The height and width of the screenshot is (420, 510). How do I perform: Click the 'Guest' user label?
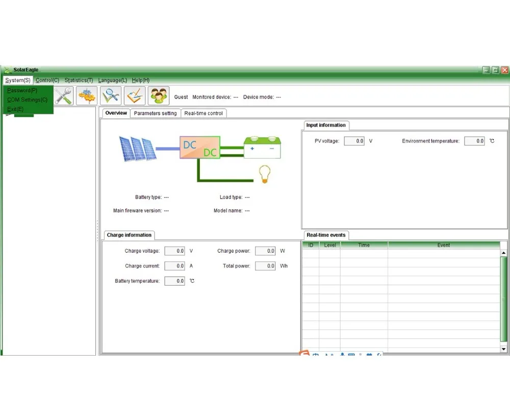(181, 97)
